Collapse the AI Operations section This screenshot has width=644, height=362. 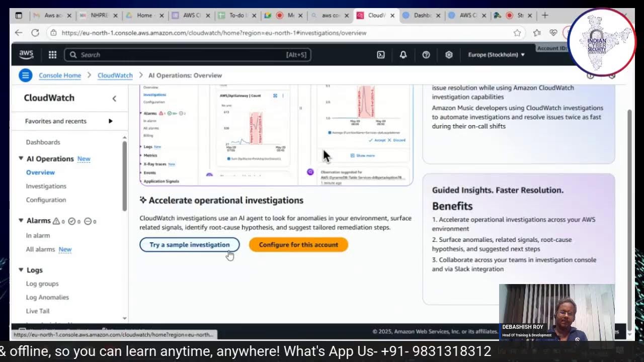tap(21, 158)
